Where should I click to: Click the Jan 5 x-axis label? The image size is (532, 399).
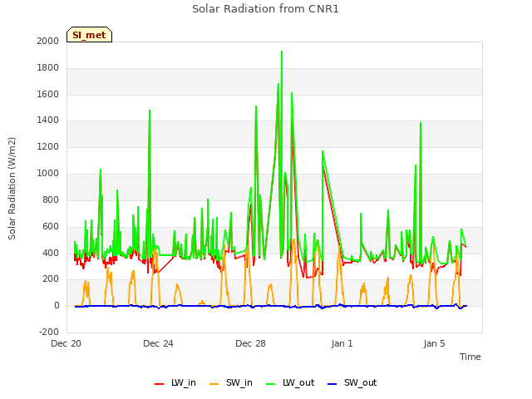434,343
